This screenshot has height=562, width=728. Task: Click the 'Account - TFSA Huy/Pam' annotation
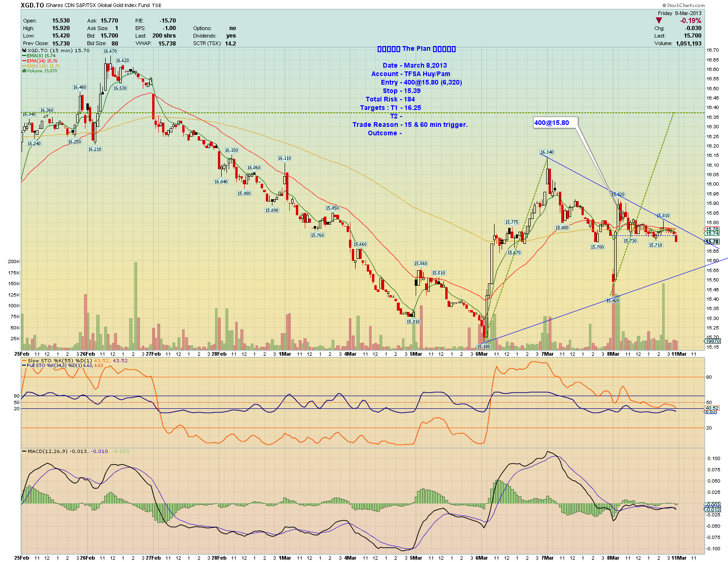pos(411,74)
